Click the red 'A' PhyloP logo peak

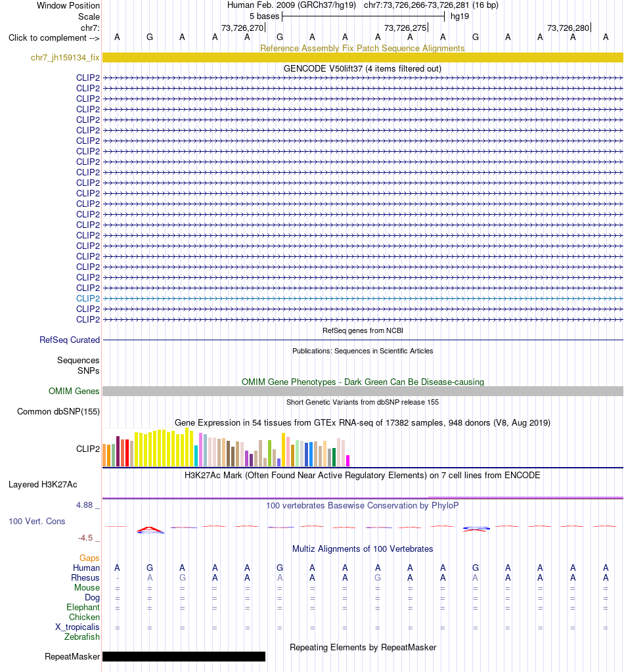coord(150,529)
